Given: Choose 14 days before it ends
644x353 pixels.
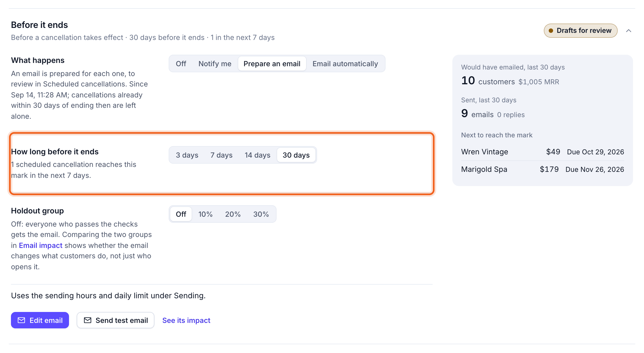Looking at the screenshot, I should coord(257,155).
